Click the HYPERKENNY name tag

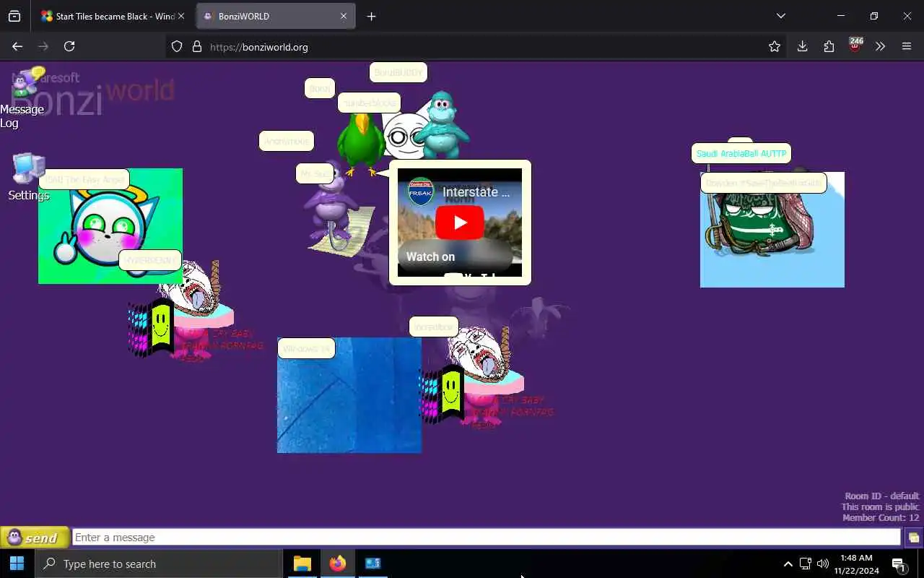149,260
